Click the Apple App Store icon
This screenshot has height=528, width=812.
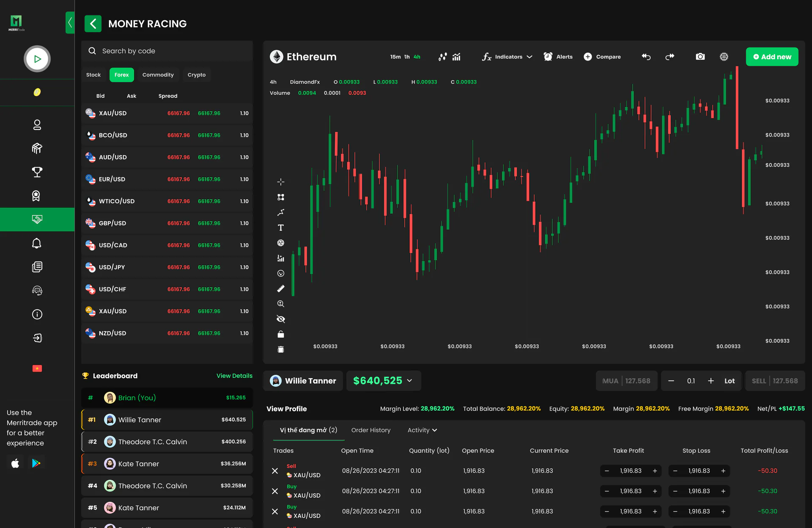click(15, 463)
